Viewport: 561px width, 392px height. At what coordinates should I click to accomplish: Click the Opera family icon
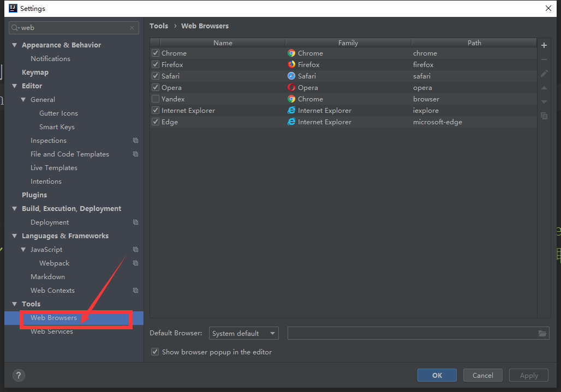click(x=291, y=88)
